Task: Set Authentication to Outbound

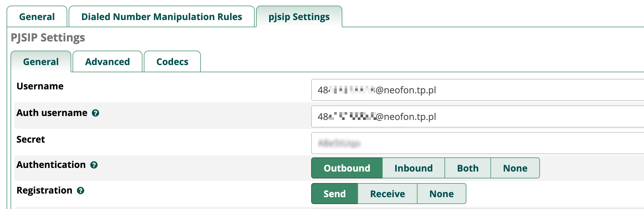Action: (347, 168)
